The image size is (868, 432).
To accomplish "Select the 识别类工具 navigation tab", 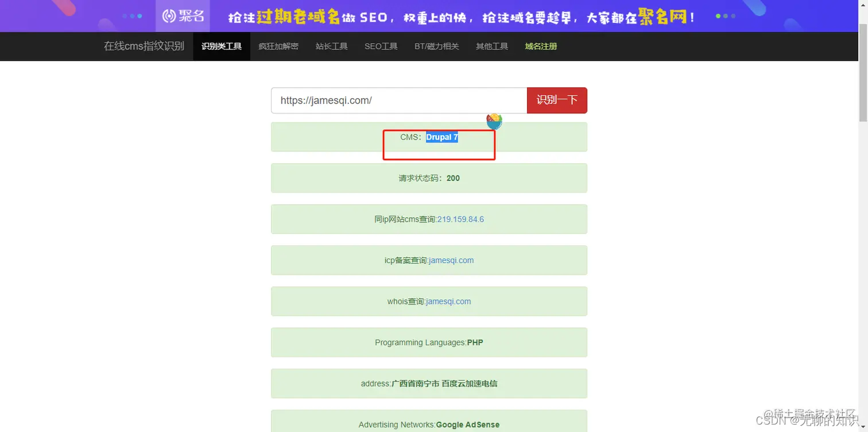I will pyautogui.click(x=222, y=46).
